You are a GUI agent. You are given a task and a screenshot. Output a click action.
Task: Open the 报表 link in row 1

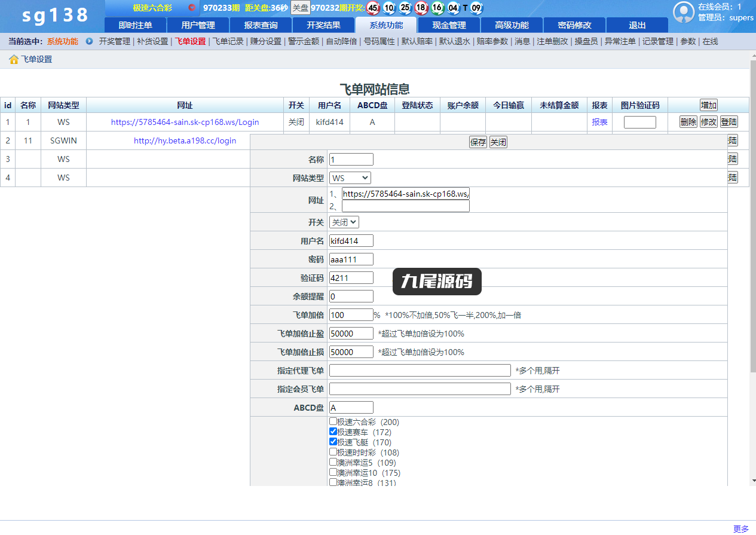(599, 122)
